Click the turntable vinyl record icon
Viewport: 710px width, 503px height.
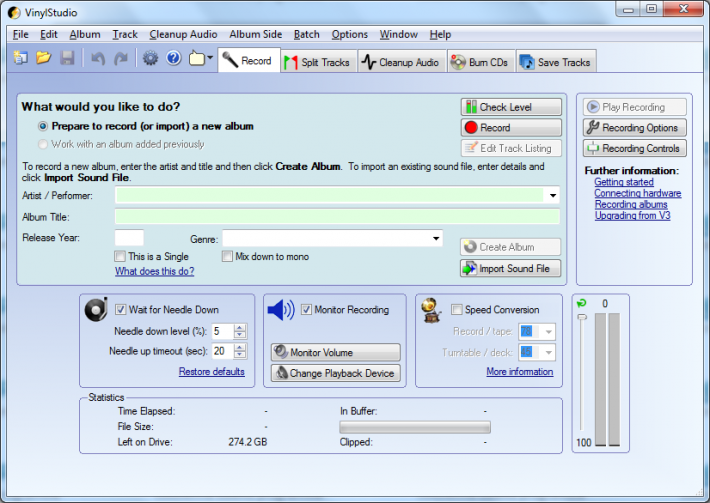click(96, 310)
